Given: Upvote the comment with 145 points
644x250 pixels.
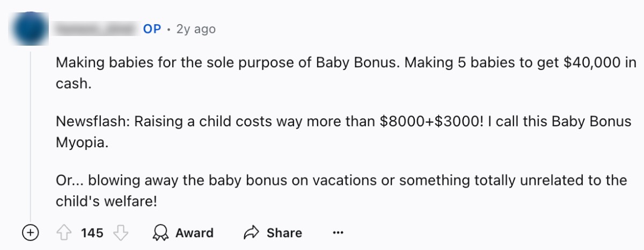Looking at the screenshot, I should pos(63,233).
